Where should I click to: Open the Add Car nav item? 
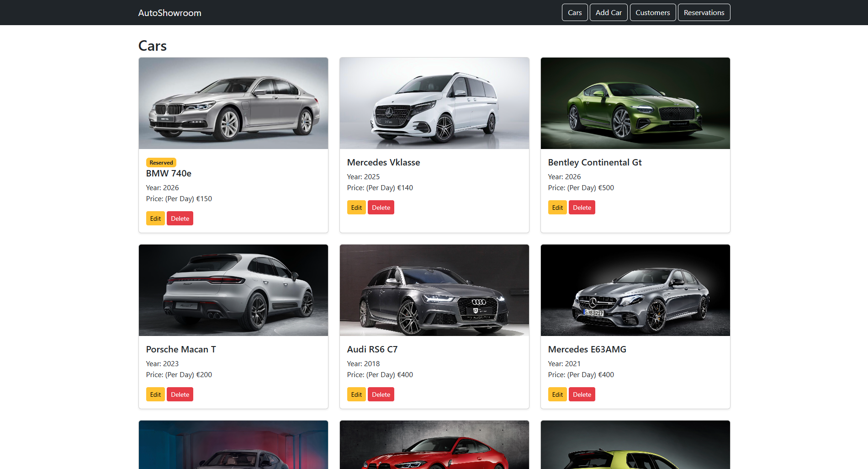(x=609, y=12)
